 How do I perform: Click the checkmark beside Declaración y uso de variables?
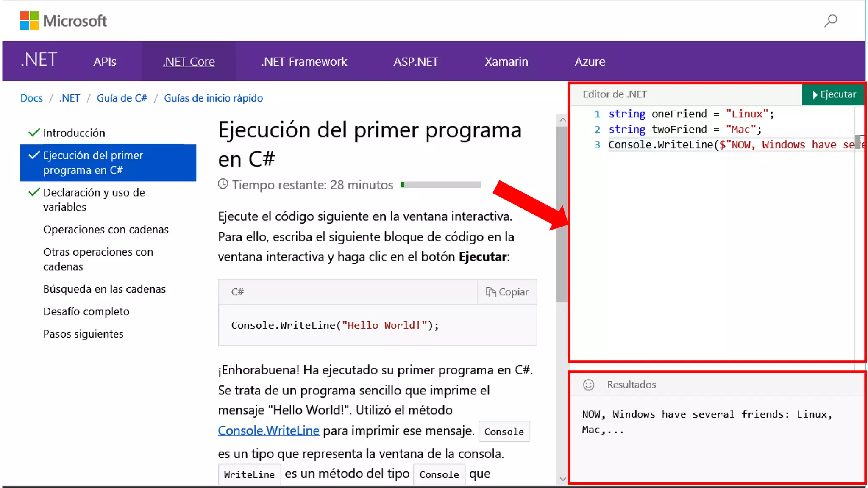pyautogui.click(x=34, y=192)
